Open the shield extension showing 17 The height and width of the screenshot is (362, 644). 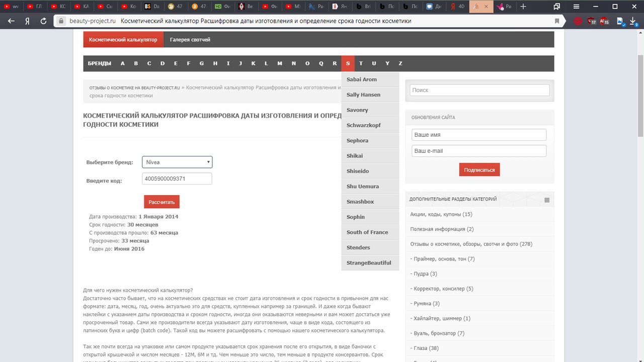click(592, 21)
